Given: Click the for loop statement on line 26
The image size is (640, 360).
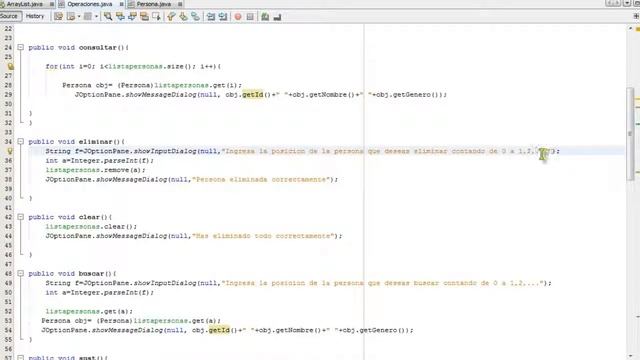Looking at the screenshot, I should pos(133,66).
